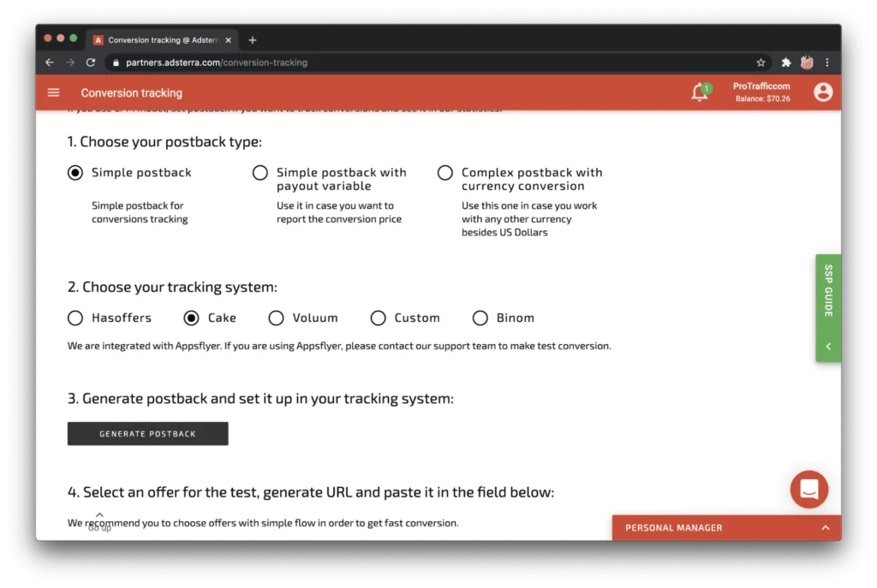This screenshot has width=877, height=588.
Task: Open the notifications bell
Action: point(701,92)
